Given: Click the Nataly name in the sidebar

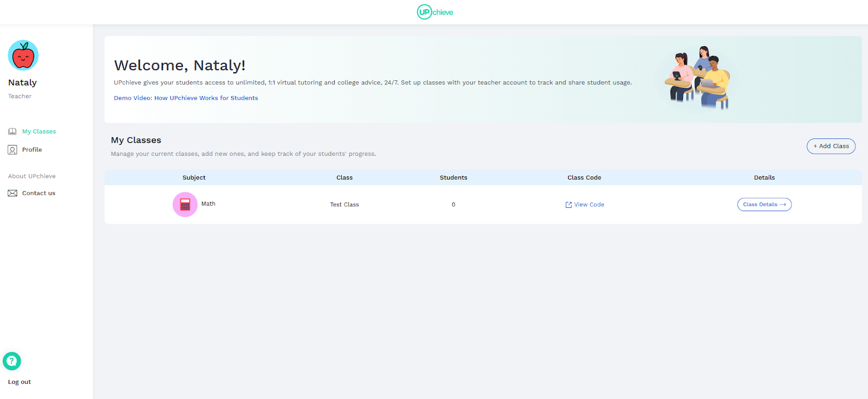Looking at the screenshot, I should coord(22,83).
